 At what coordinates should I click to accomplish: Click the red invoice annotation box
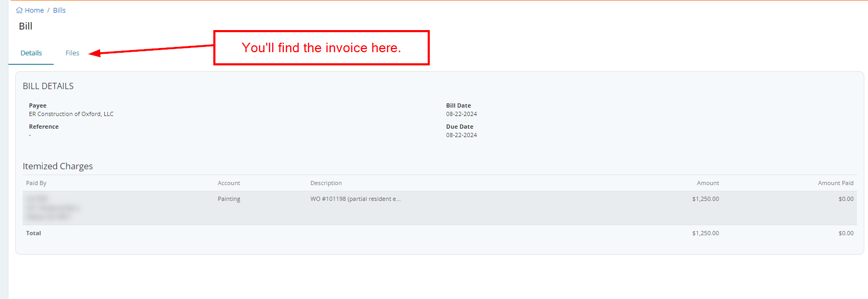coord(321,48)
